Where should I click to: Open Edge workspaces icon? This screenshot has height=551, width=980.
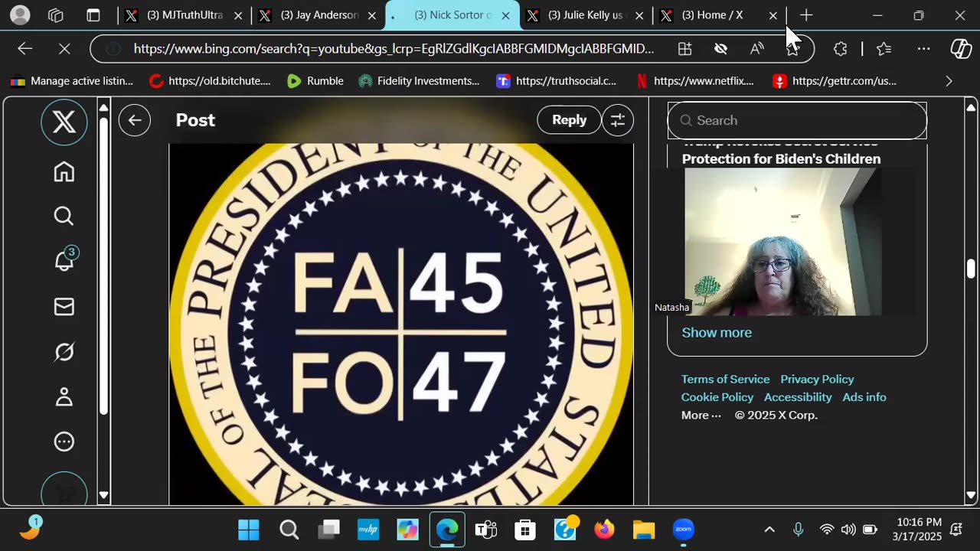pyautogui.click(x=56, y=15)
